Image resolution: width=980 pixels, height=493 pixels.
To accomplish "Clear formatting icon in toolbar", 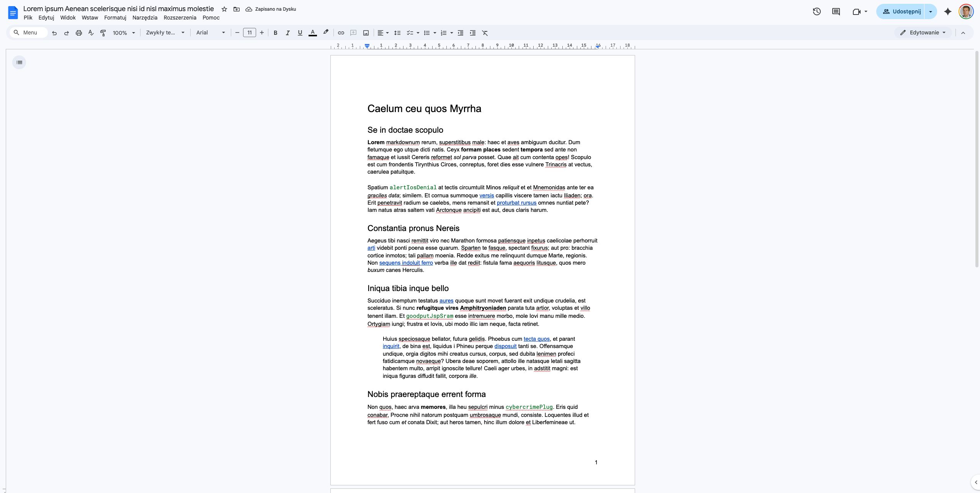I will click(485, 33).
